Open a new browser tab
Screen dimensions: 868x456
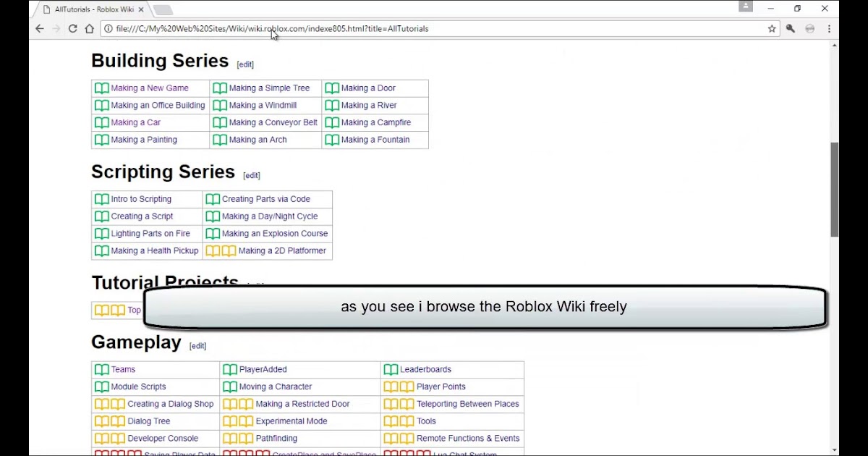[x=163, y=9]
